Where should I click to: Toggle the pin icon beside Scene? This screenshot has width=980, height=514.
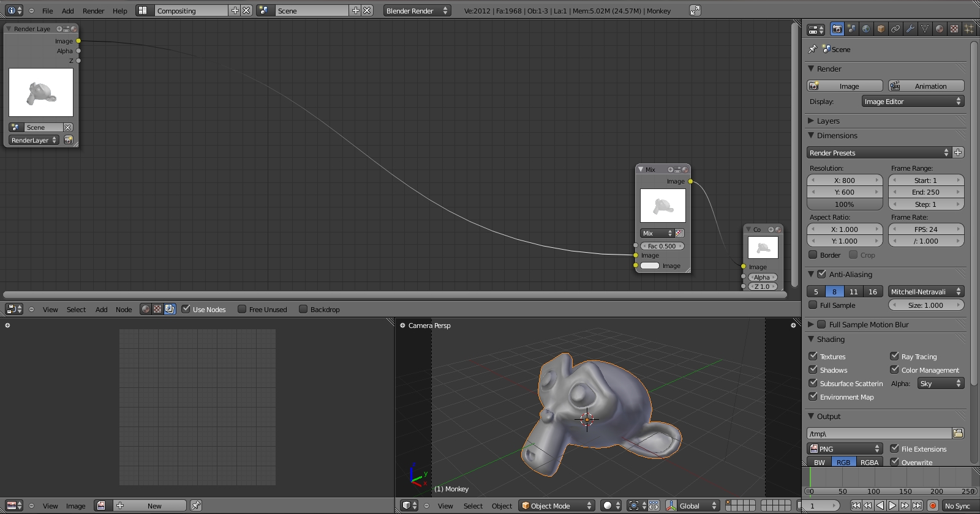(813, 49)
